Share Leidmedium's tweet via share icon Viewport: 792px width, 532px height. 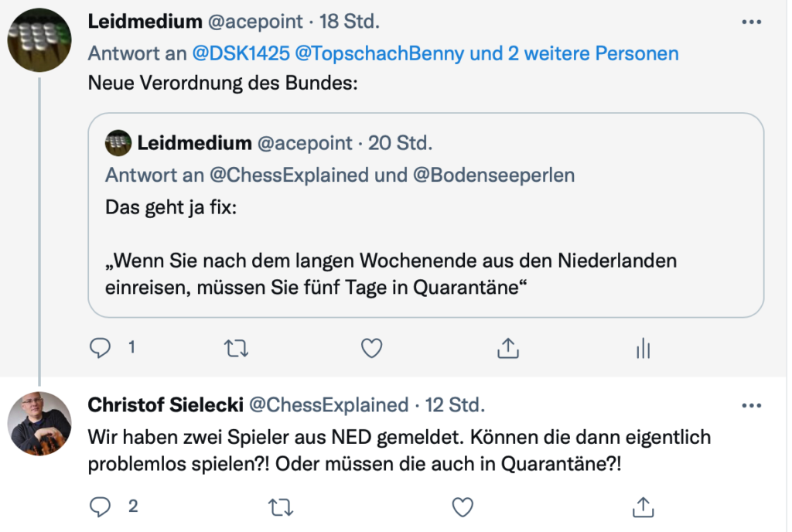[508, 348]
